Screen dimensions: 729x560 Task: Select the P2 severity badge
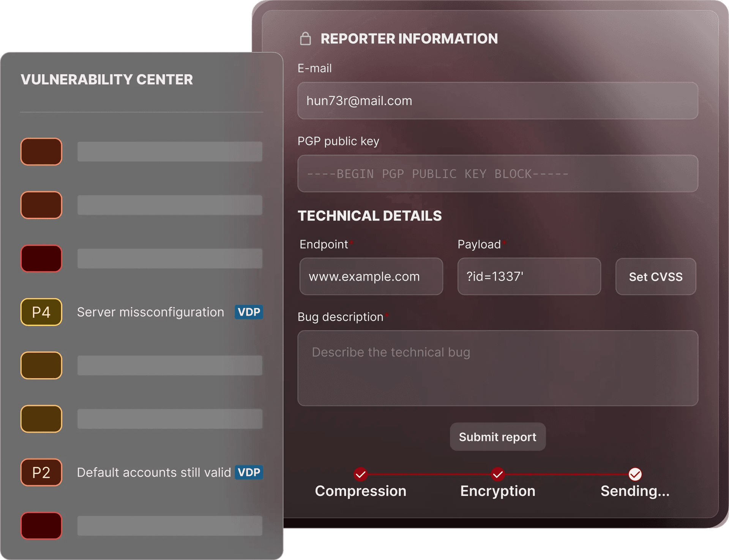41,472
